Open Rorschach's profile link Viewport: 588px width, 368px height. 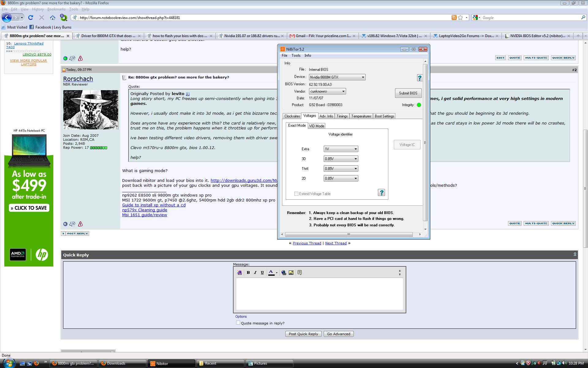[x=78, y=79]
